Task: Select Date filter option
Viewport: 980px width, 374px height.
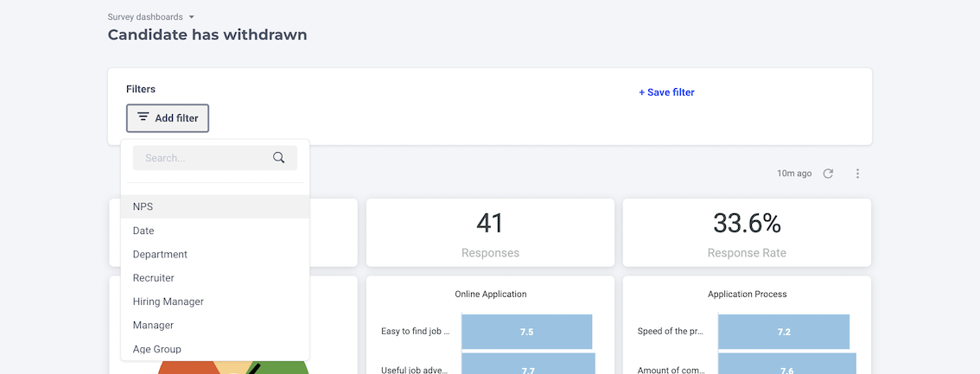Action: 215,231
